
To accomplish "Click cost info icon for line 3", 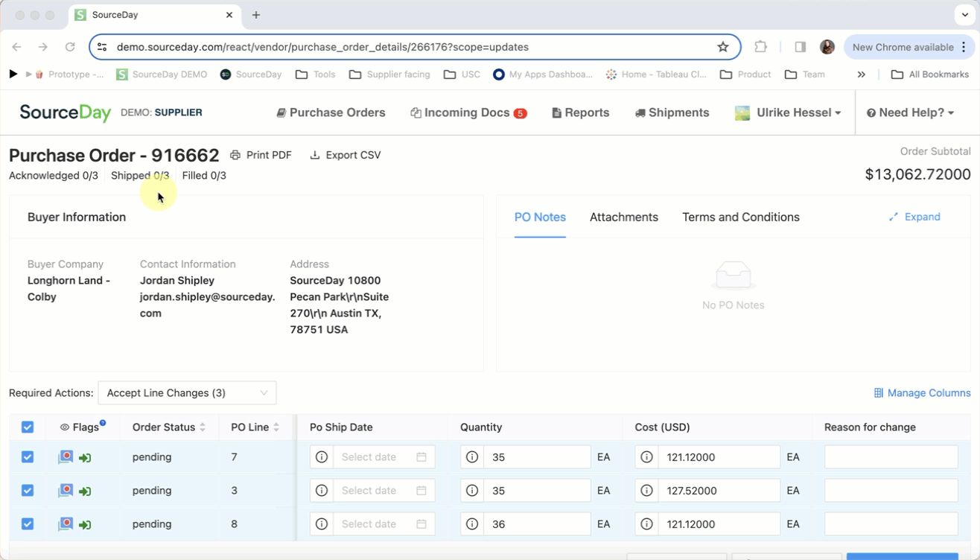I will 646,491.
